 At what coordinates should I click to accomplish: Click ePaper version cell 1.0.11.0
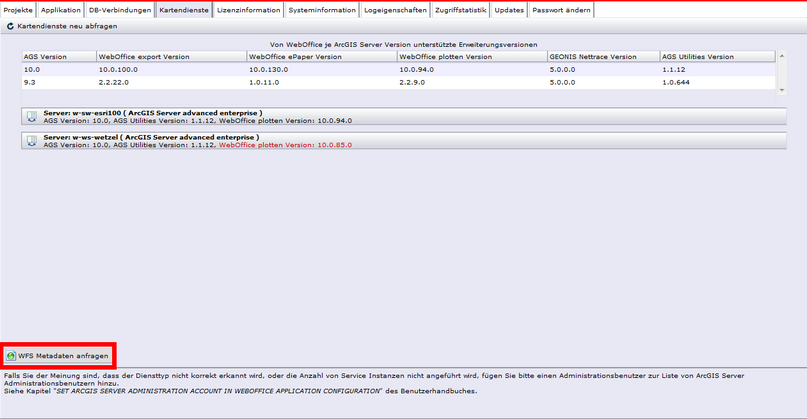322,82
